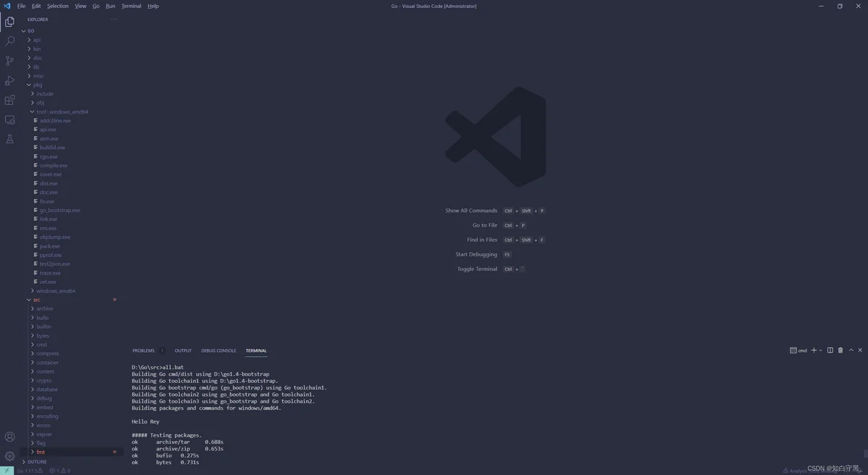Click the errors and warnings status indicator

(60, 471)
